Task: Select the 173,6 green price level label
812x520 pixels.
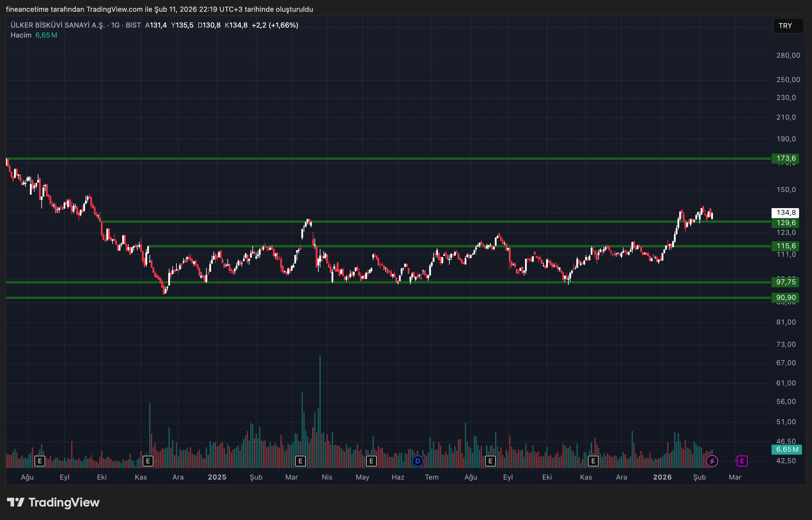Action: [785, 158]
